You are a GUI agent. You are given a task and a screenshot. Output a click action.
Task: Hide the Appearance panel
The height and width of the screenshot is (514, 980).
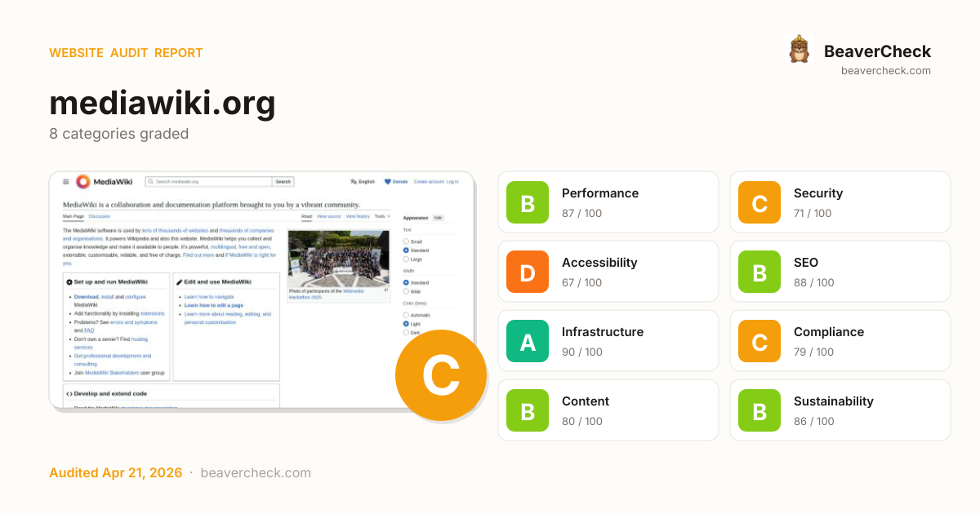[x=438, y=218]
